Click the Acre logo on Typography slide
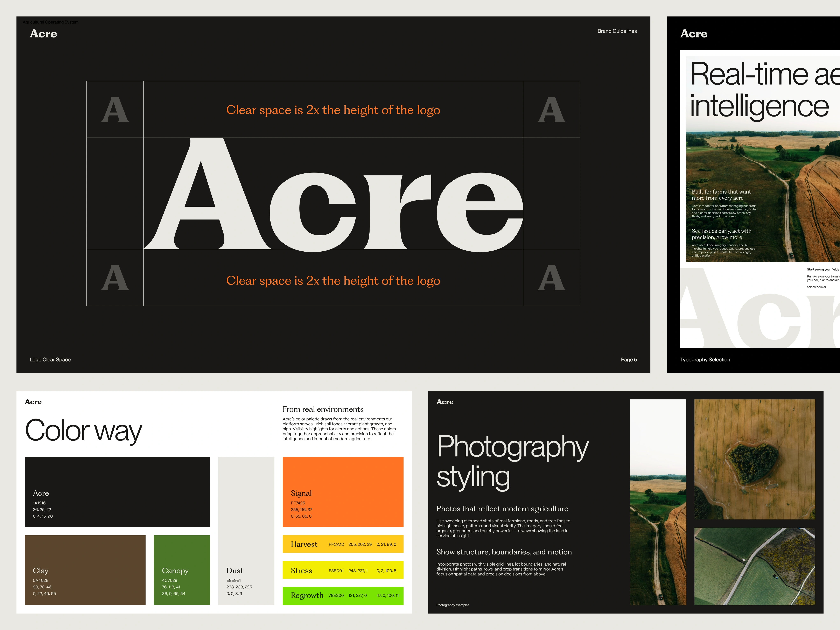 [693, 34]
